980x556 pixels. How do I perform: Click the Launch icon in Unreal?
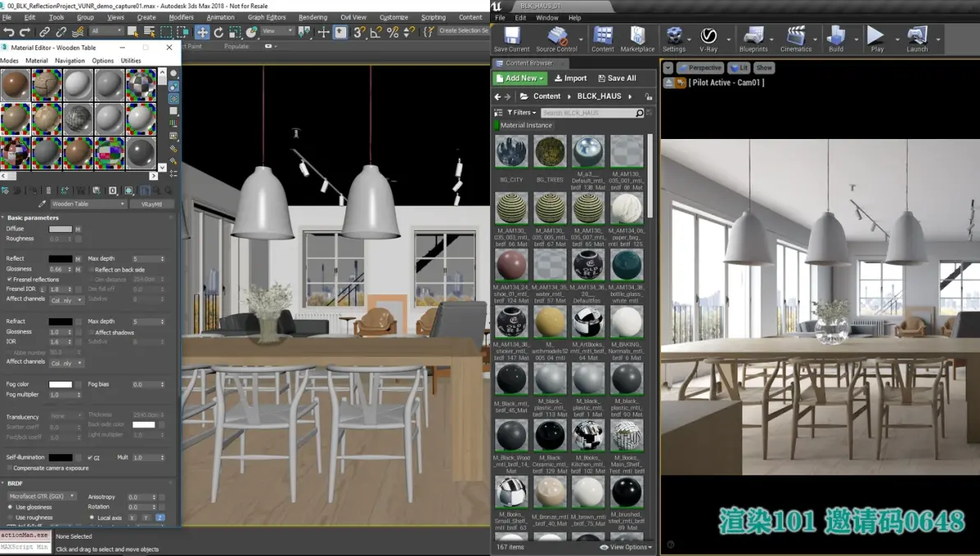(917, 39)
